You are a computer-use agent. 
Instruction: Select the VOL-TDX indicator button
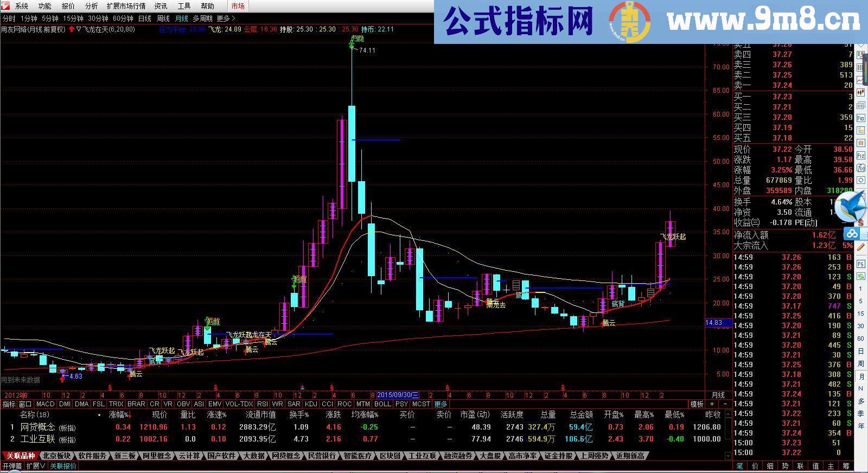[x=239, y=404]
